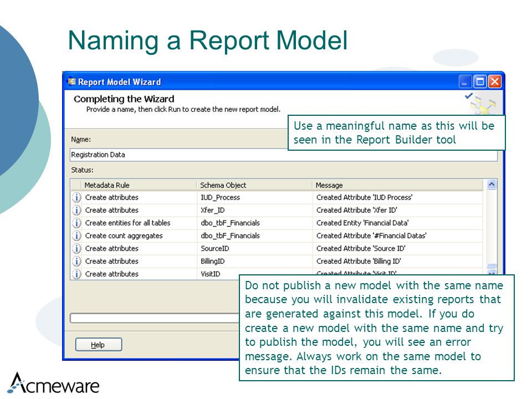Minimize the Report Model Wizard window
This screenshot has height=399, width=532.
click(x=465, y=82)
